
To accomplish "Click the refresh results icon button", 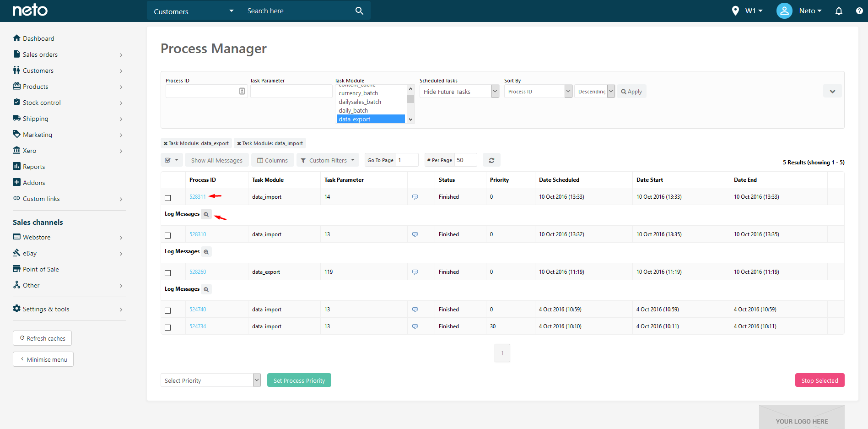I will click(x=491, y=160).
